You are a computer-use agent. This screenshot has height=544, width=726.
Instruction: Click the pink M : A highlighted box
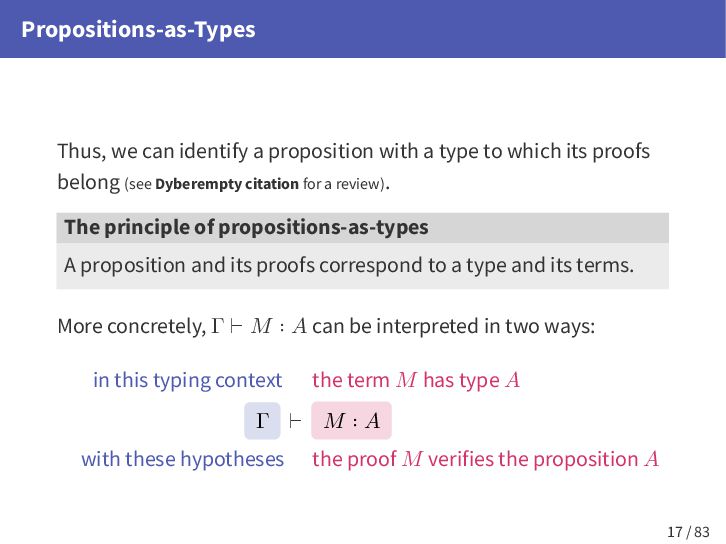pos(351,421)
